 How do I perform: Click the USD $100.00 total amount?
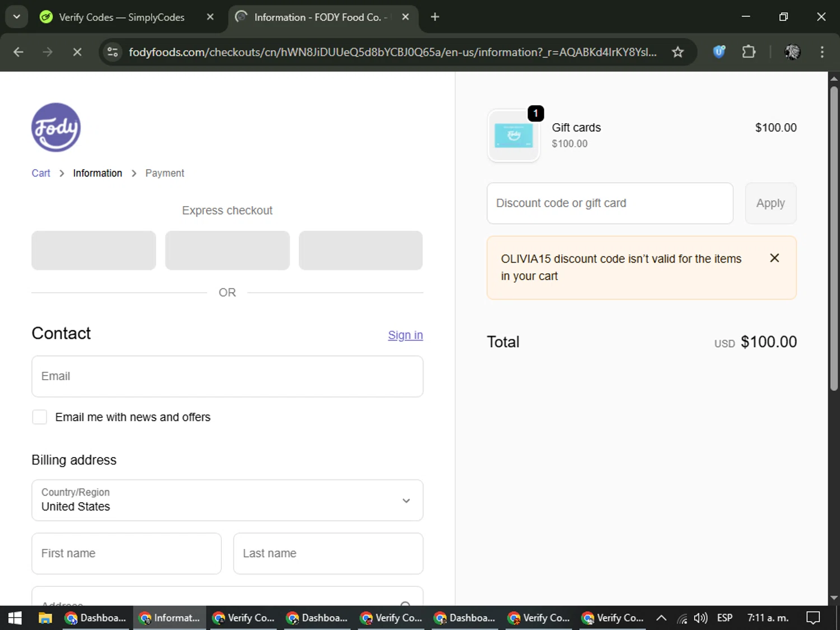pyautogui.click(x=755, y=342)
